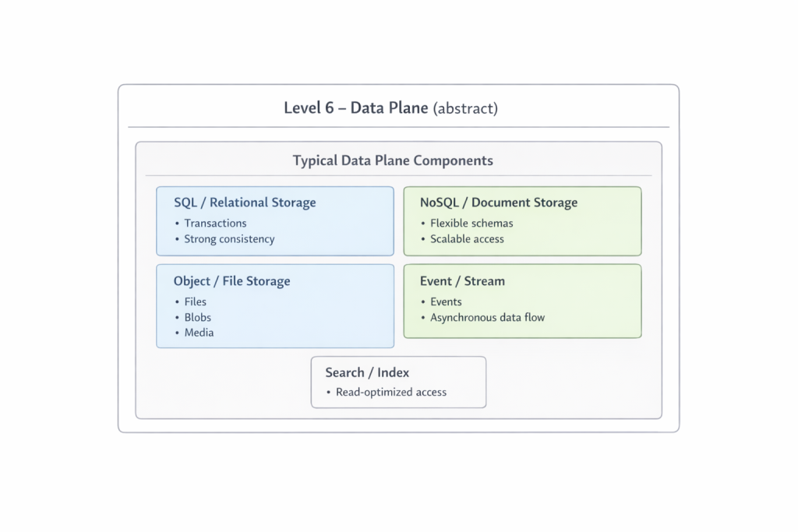The width and height of the screenshot is (798, 532).
Task: Click the "Search / Index" box heading
Action: click(367, 372)
